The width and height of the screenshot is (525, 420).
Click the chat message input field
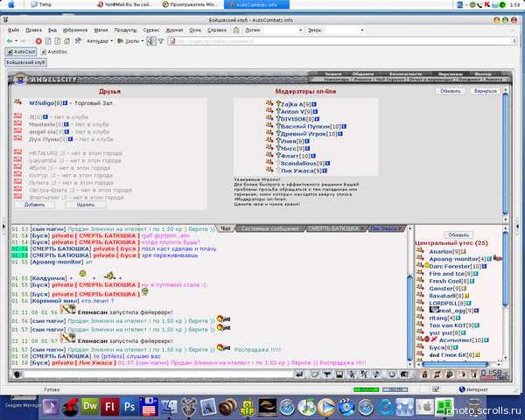159,374
